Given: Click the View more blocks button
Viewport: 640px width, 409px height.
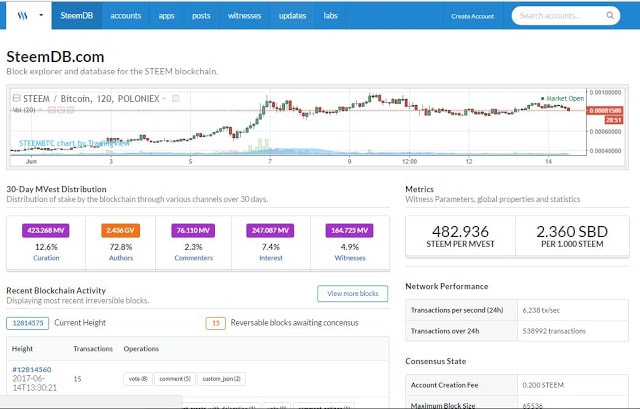Looking at the screenshot, I should click(x=353, y=293).
